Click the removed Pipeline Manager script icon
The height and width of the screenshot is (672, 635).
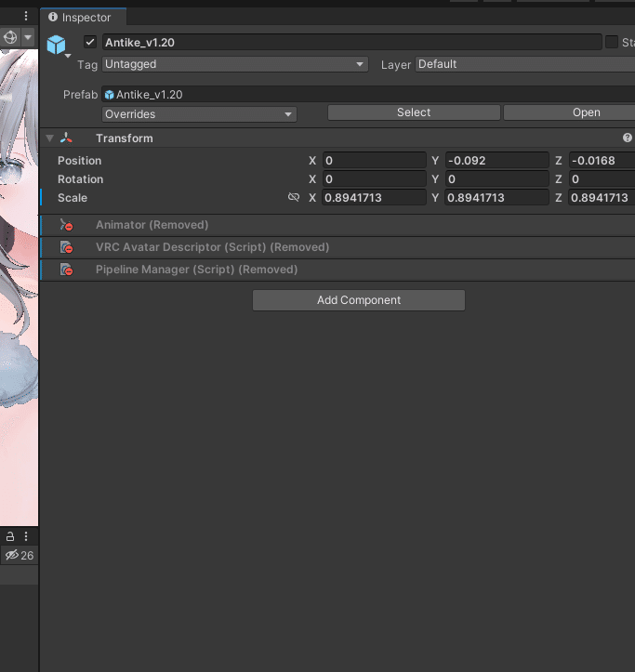[66, 270]
